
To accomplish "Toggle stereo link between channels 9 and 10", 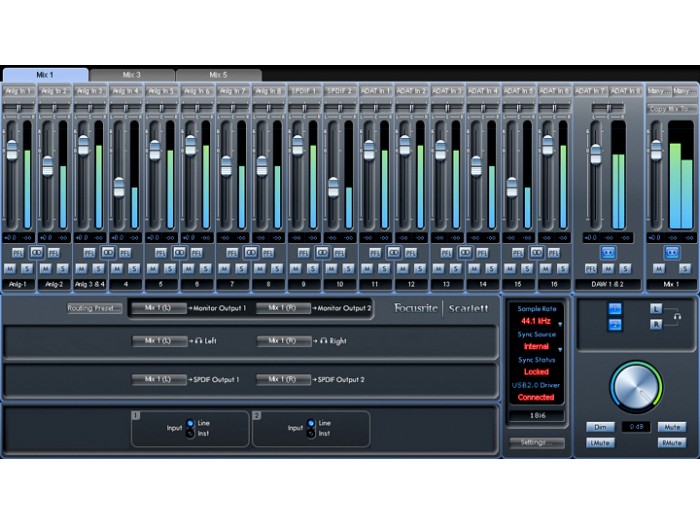I will (x=322, y=253).
